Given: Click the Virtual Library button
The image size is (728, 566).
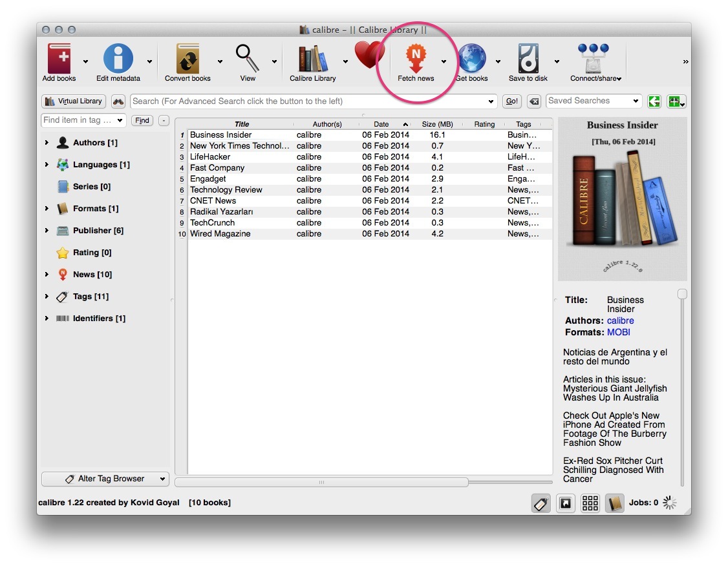Looking at the screenshot, I should [x=74, y=101].
